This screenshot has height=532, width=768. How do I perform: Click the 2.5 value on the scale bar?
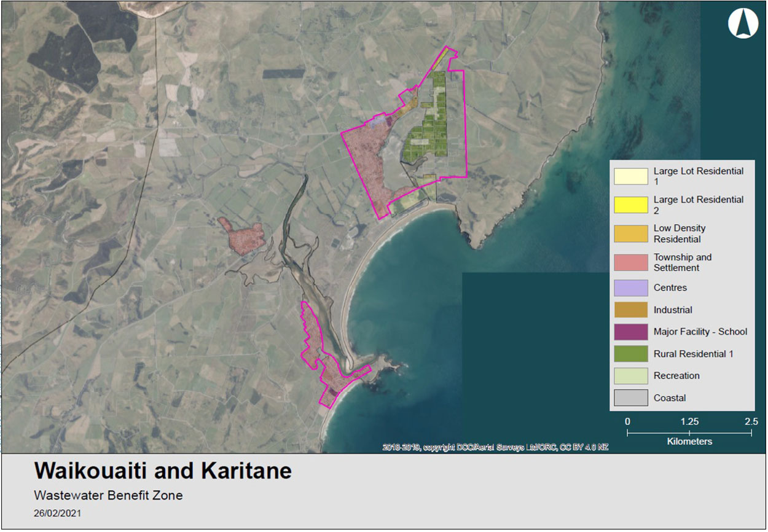click(751, 422)
